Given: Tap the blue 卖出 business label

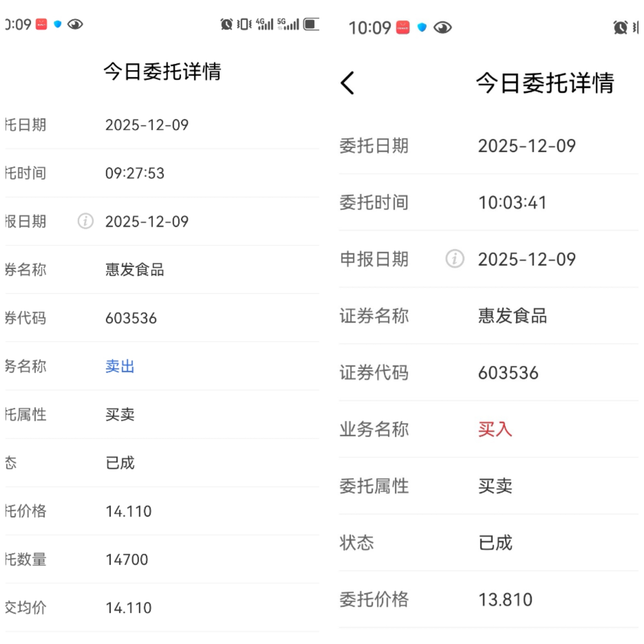Looking at the screenshot, I should tap(120, 366).
